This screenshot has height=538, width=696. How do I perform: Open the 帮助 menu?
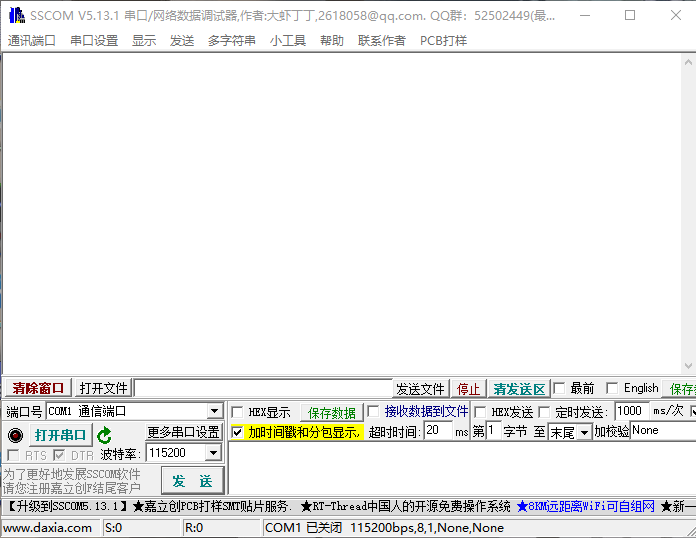click(x=332, y=41)
